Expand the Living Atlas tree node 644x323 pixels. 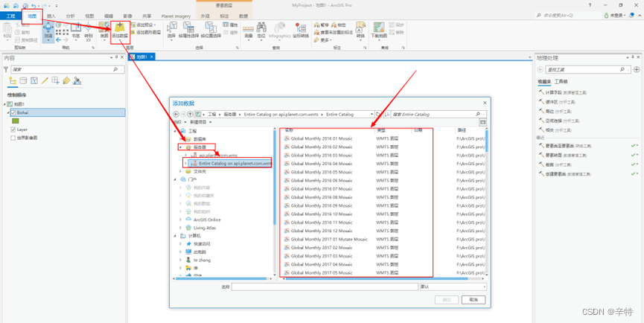180,228
